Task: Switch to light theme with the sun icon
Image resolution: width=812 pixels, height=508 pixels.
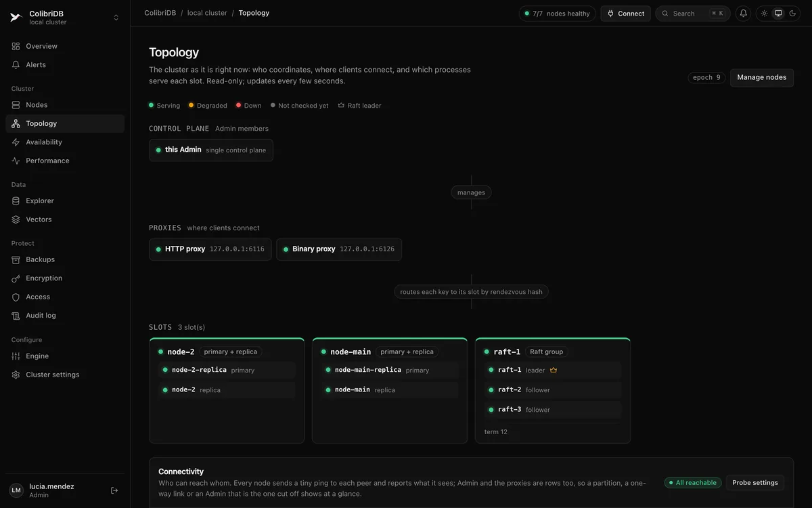Action: (765, 14)
